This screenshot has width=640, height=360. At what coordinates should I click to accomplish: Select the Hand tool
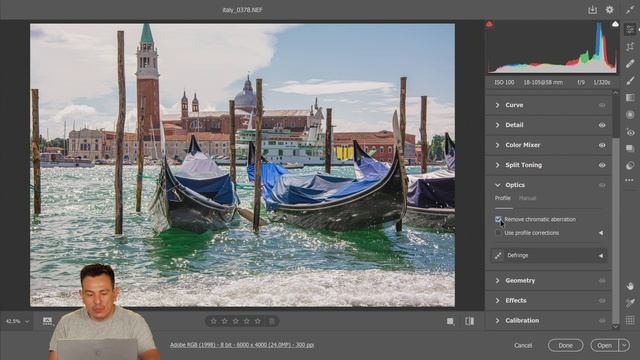(630, 286)
